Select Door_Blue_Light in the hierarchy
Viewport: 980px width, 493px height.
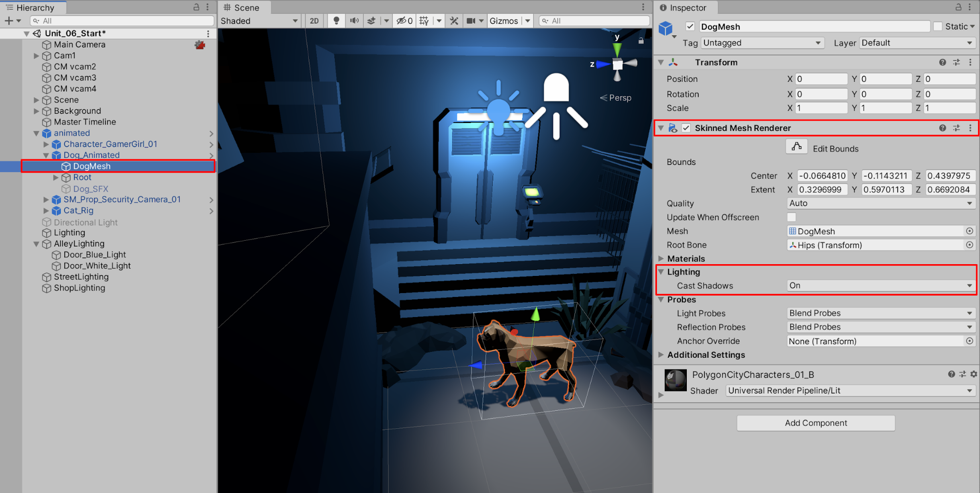coord(95,255)
